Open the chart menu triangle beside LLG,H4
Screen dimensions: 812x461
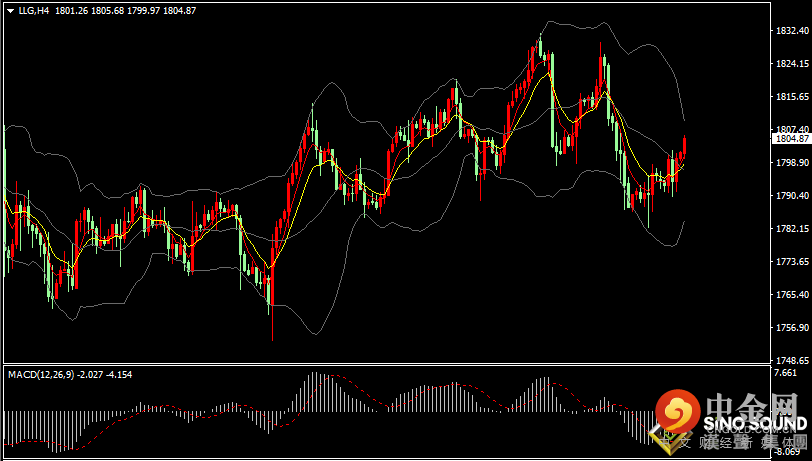(10, 11)
